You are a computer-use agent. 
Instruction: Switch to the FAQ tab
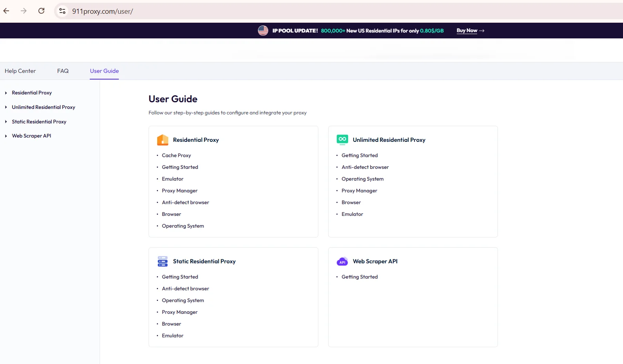point(63,71)
